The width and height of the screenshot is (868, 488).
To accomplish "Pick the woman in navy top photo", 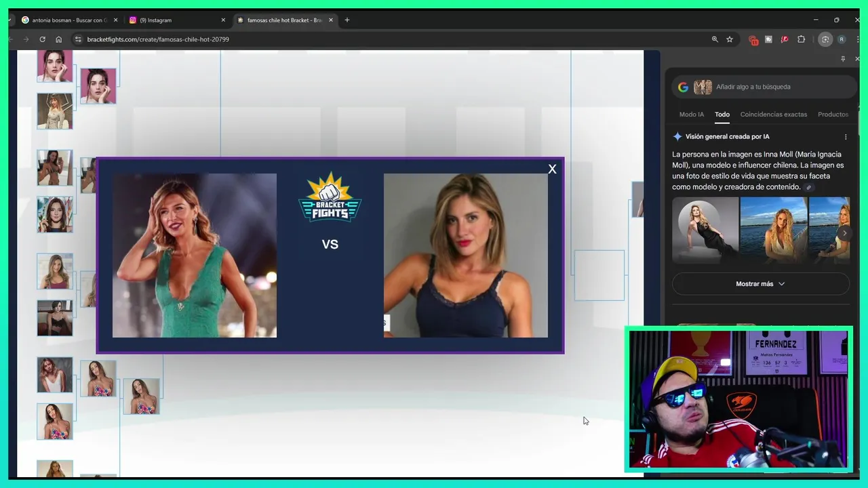I will 466,256.
